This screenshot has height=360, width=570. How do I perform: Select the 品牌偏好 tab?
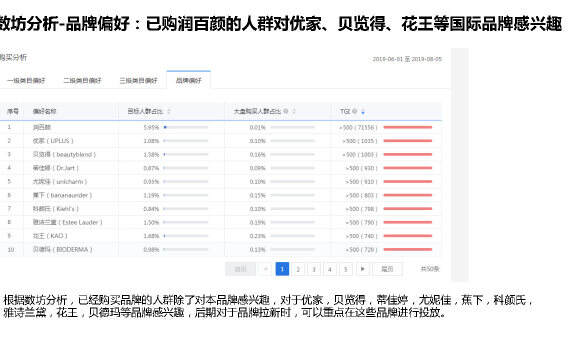(188, 80)
